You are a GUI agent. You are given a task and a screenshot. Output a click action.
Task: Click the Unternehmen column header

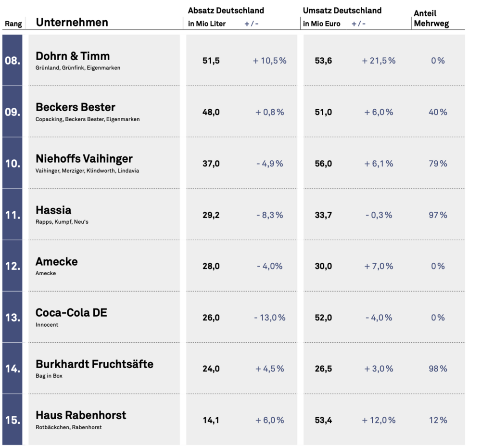[72, 22]
